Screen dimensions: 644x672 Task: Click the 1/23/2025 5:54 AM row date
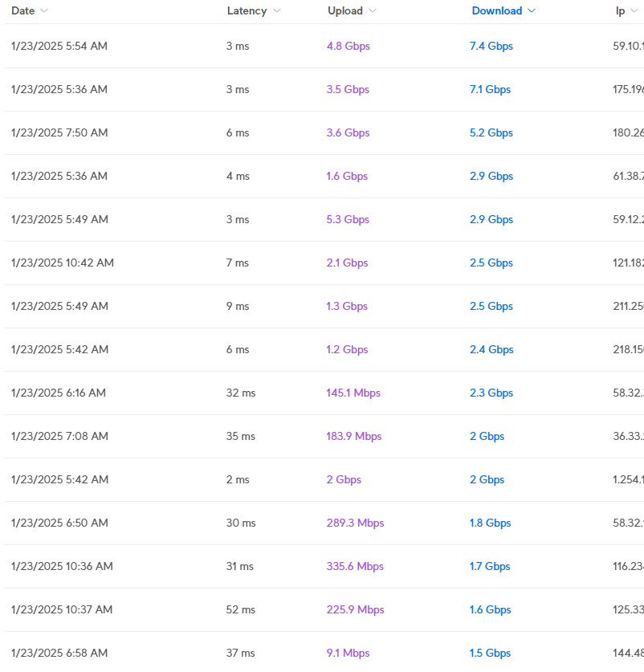point(59,47)
